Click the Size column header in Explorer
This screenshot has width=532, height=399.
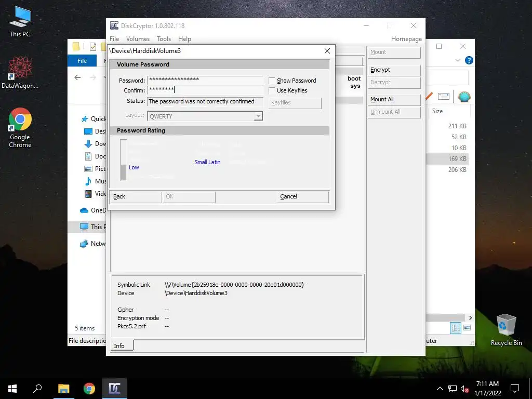coord(437,111)
